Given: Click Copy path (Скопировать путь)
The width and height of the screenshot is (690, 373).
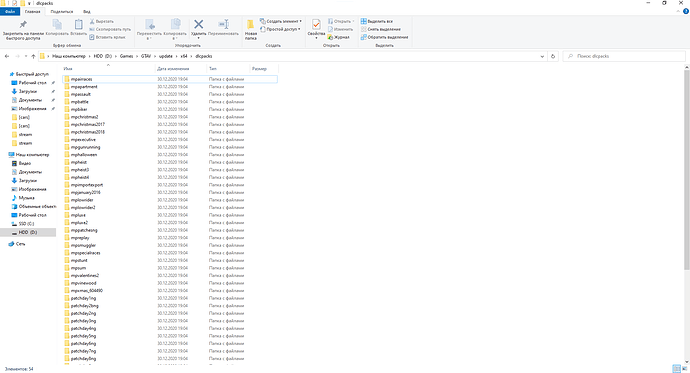Looking at the screenshot, I should click(x=110, y=29).
